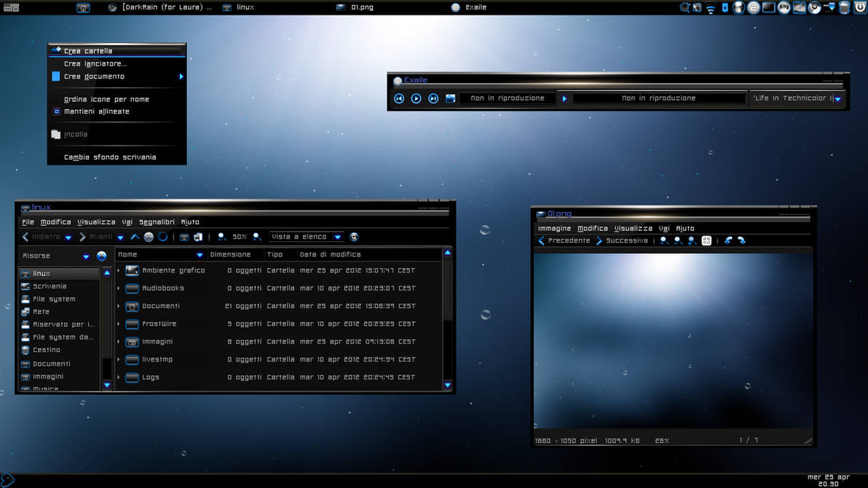Zoom out on image in 01.png viewer
This screenshot has height=488, width=868.
click(678, 240)
